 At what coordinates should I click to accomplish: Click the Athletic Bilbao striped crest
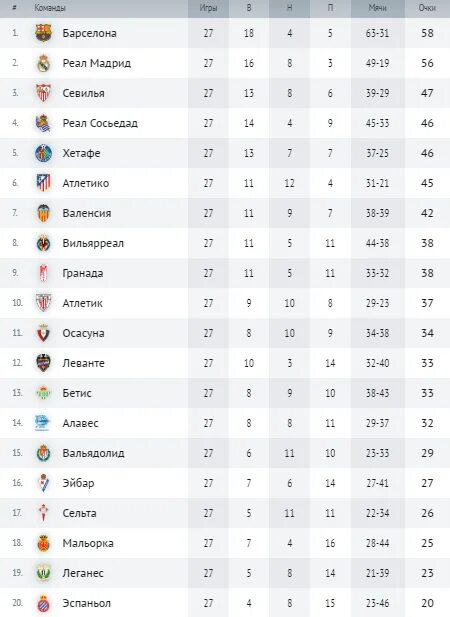(43, 303)
